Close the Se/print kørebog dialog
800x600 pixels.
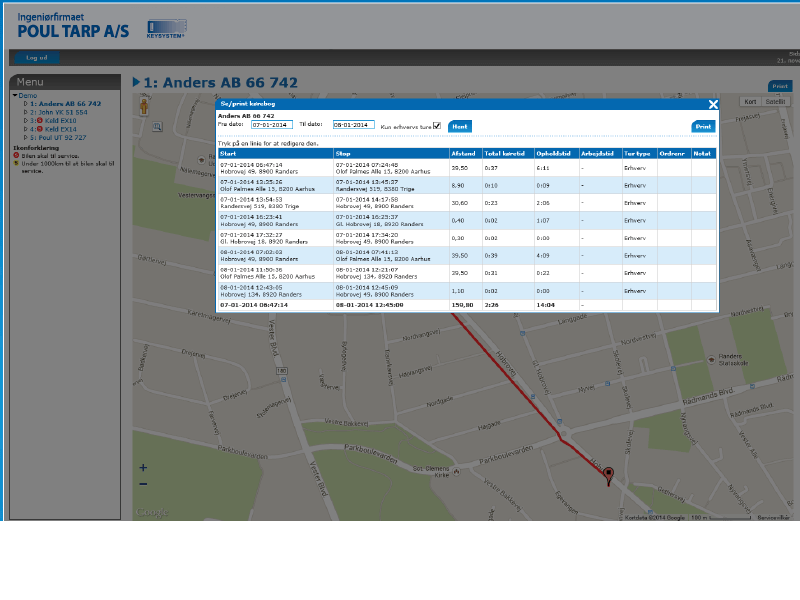point(713,104)
